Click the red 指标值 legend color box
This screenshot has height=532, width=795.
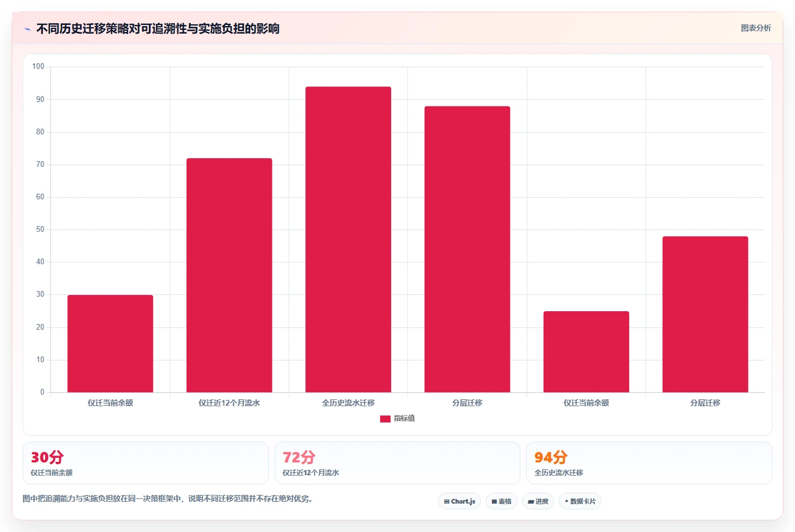pos(385,419)
